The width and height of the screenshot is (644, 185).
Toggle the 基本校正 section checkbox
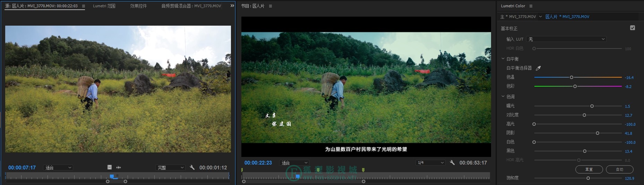pyautogui.click(x=633, y=28)
